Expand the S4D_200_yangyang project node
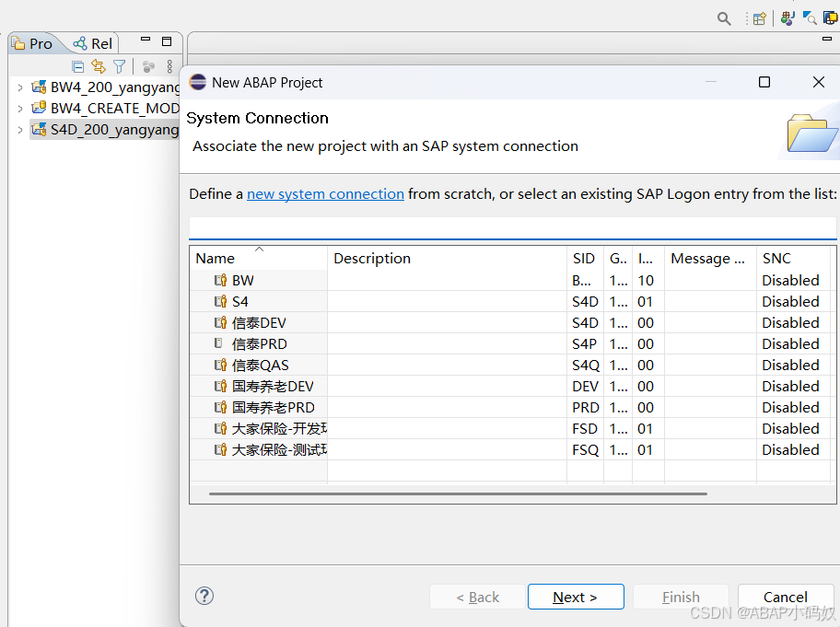 click(x=20, y=130)
